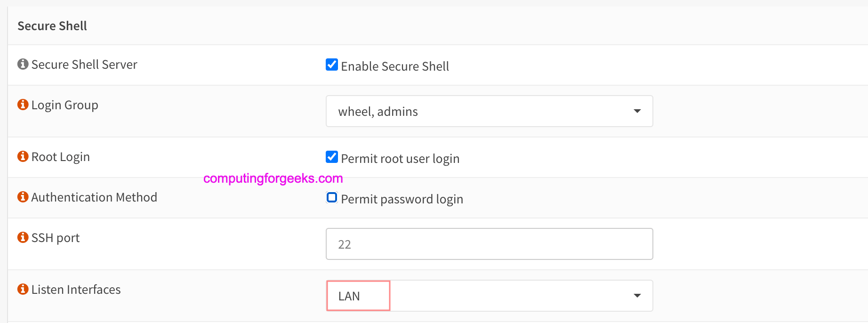Click the Root Login label text
The height and width of the screenshot is (323, 868).
click(x=60, y=157)
